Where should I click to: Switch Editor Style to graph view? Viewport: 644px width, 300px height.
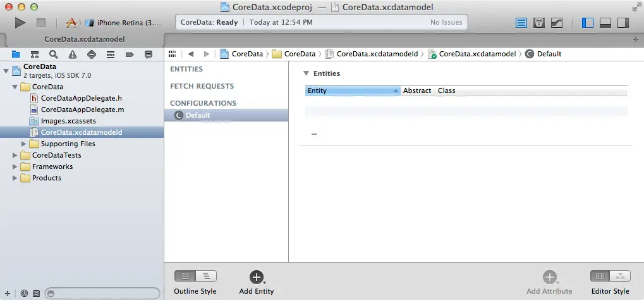(x=620, y=276)
